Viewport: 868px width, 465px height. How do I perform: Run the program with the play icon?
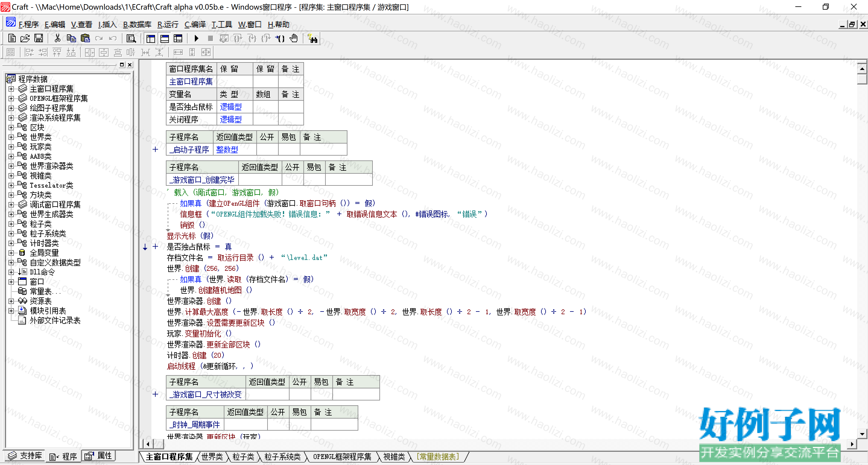196,38
